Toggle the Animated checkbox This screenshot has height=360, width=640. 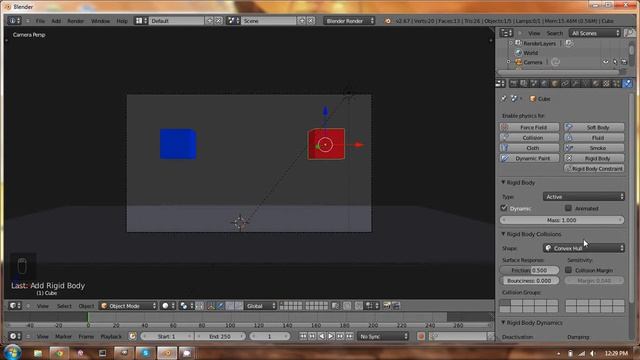(x=568, y=208)
